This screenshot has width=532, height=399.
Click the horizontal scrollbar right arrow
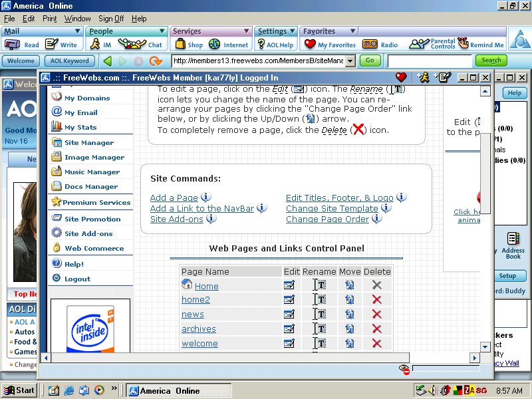pyautogui.click(x=474, y=357)
